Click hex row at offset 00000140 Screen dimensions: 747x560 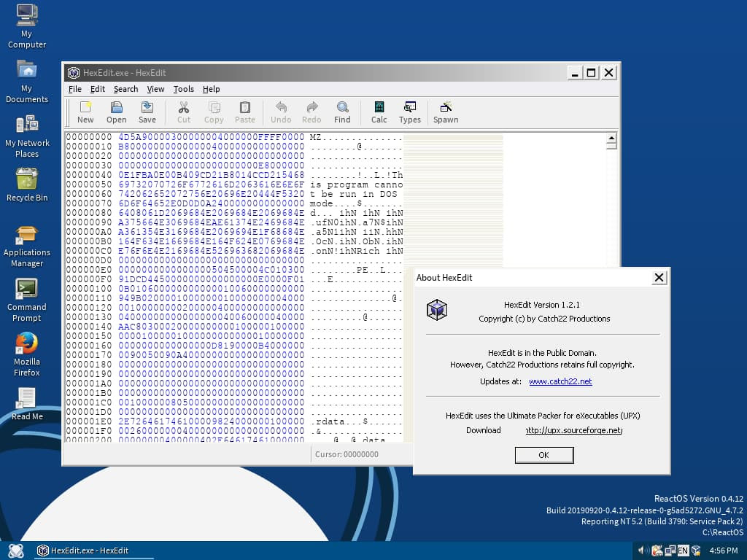coord(211,327)
